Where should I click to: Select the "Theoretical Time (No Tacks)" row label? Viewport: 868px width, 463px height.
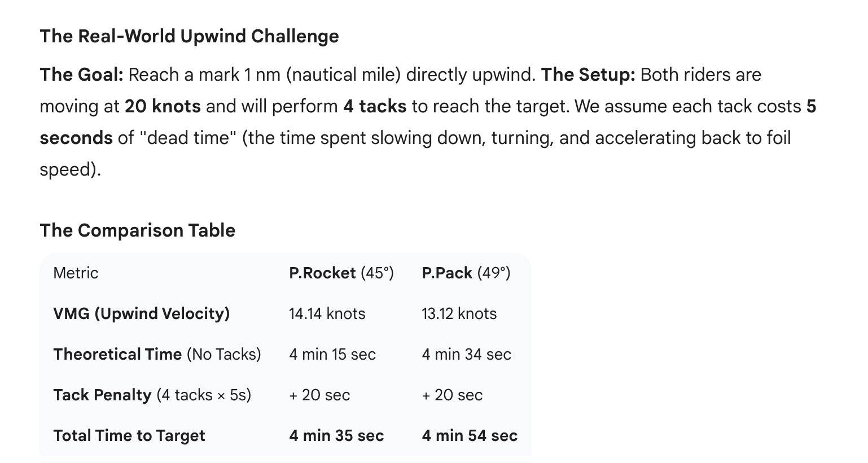coord(157,355)
